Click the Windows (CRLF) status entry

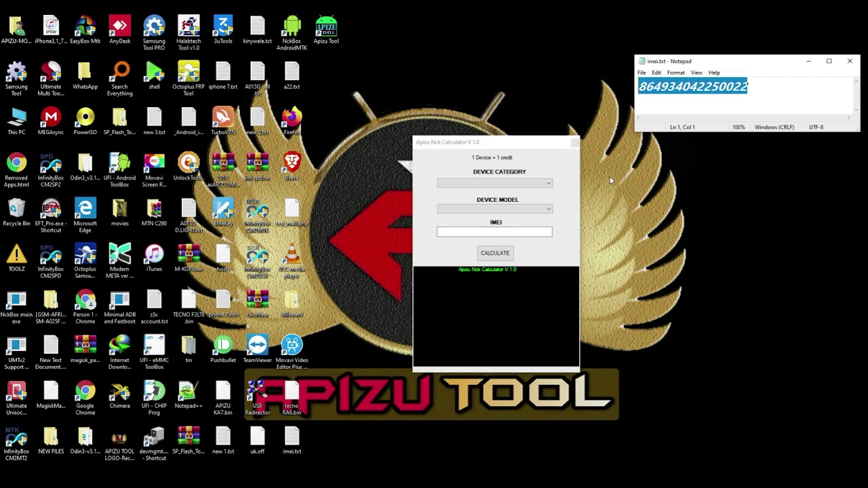point(774,127)
